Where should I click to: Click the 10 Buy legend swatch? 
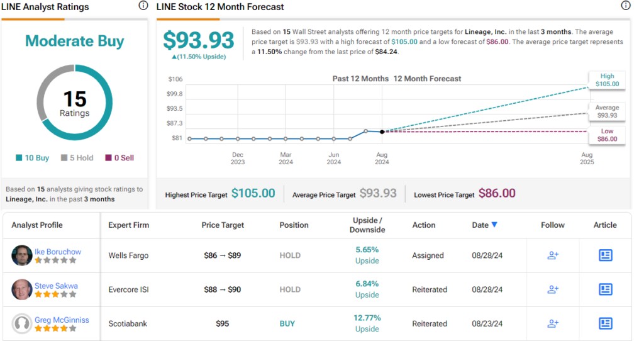pos(18,158)
